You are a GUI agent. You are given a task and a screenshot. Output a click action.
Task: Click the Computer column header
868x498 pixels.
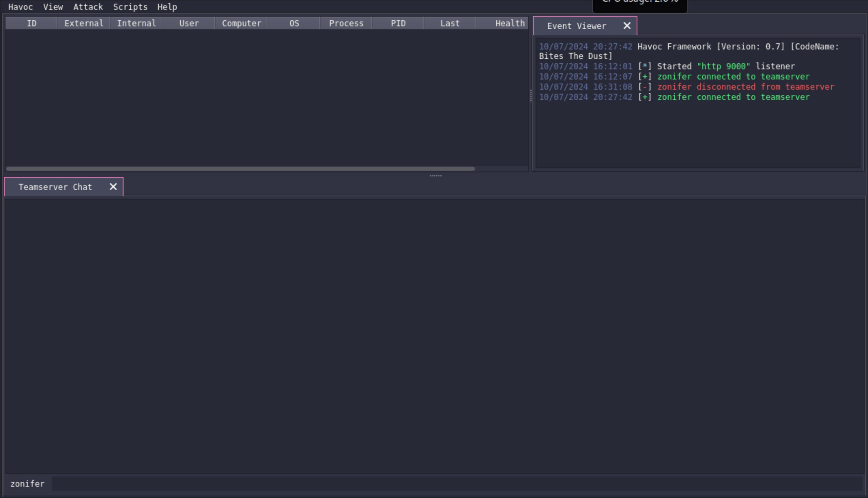coord(242,23)
